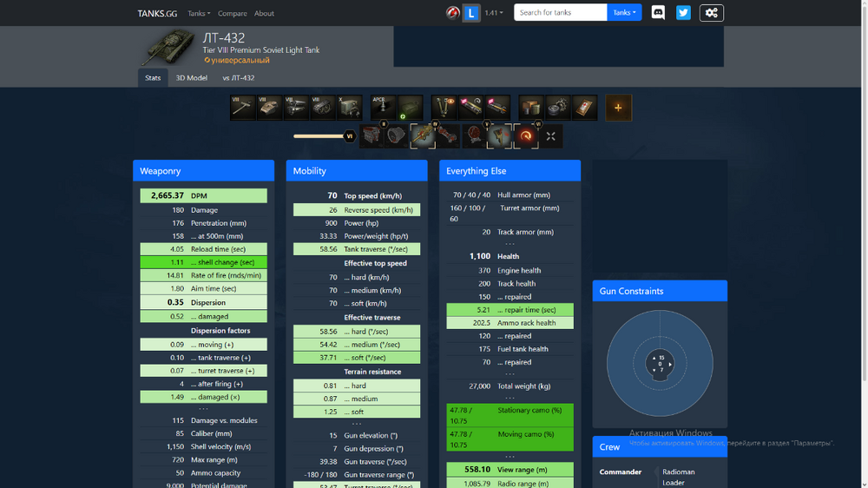Click the orange plus add button
The image size is (868, 488).
[618, 108]
